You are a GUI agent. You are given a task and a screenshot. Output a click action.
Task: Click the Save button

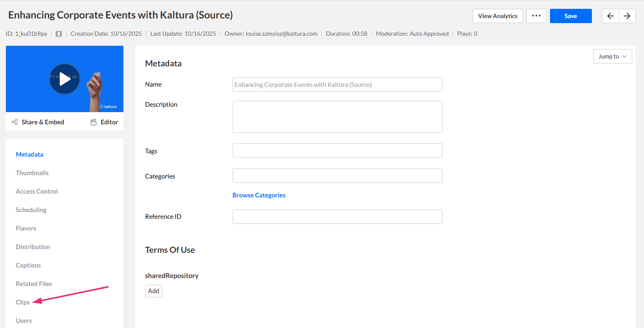pos(571,16)
